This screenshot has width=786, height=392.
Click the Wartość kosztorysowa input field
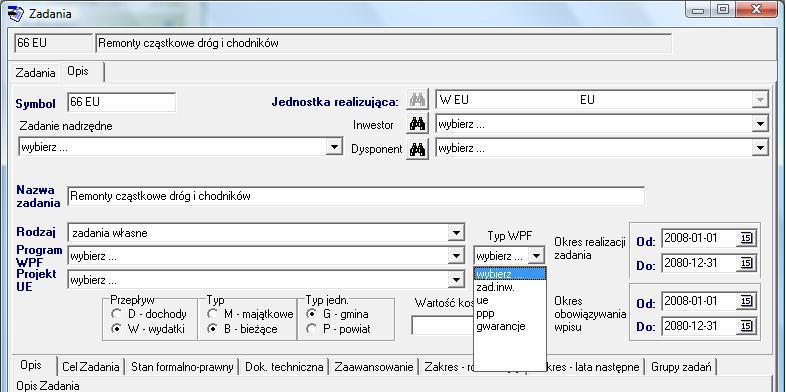click(442, 325)
